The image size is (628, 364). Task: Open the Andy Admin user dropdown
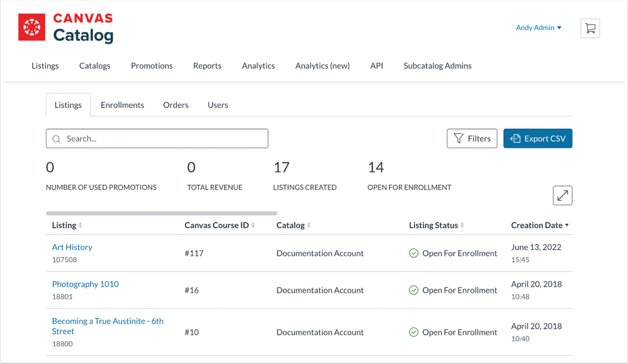(539, 28)
